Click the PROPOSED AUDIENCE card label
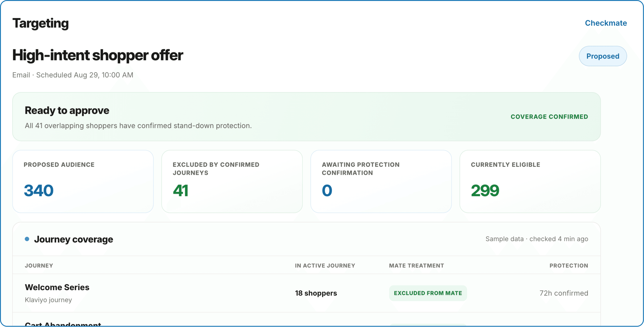 [x=59, y=165]
